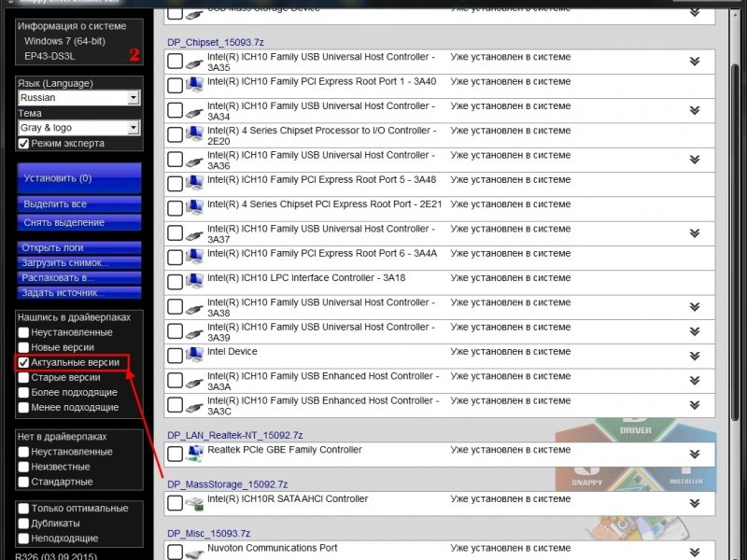Enable Неустановленные under Нет в драйверпаках
This screenshot has width=747, height=560.
pyautogui.click(x=23, y=452)
